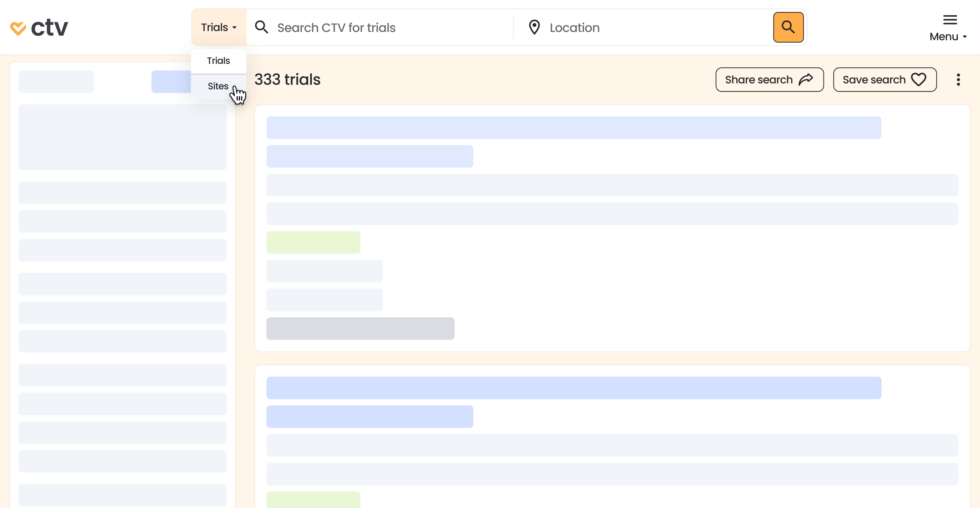Select Trials from the dropdown list
The image size is (980, 508).
(x=219, y=61)
